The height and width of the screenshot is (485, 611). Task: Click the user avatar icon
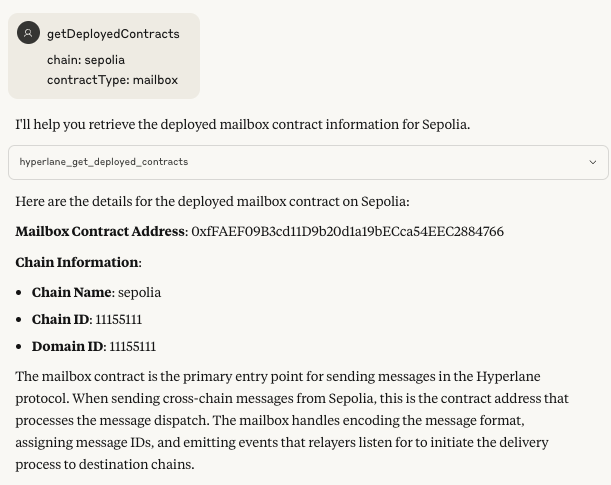[x=28, y=33]
